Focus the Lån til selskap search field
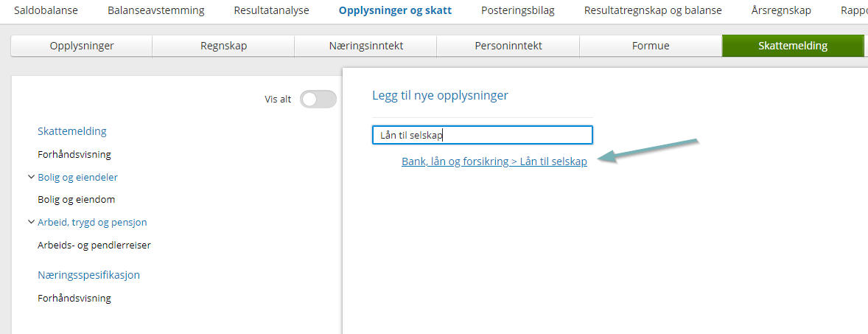 482,135
